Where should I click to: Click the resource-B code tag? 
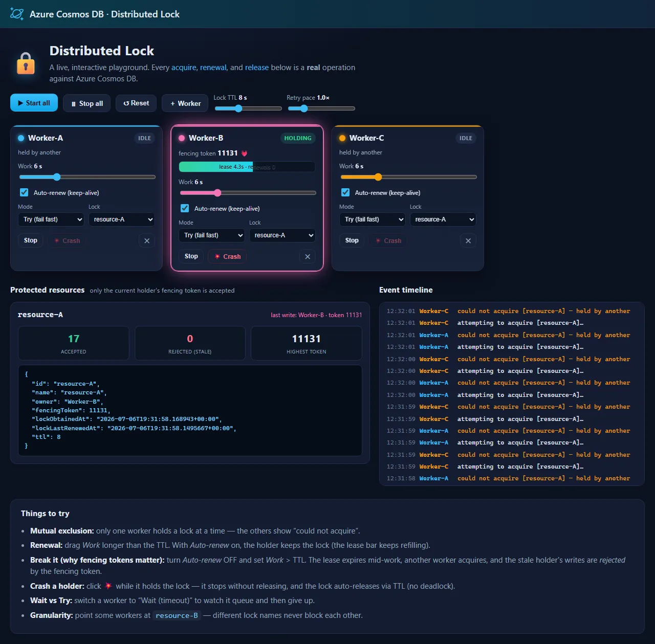177,615
